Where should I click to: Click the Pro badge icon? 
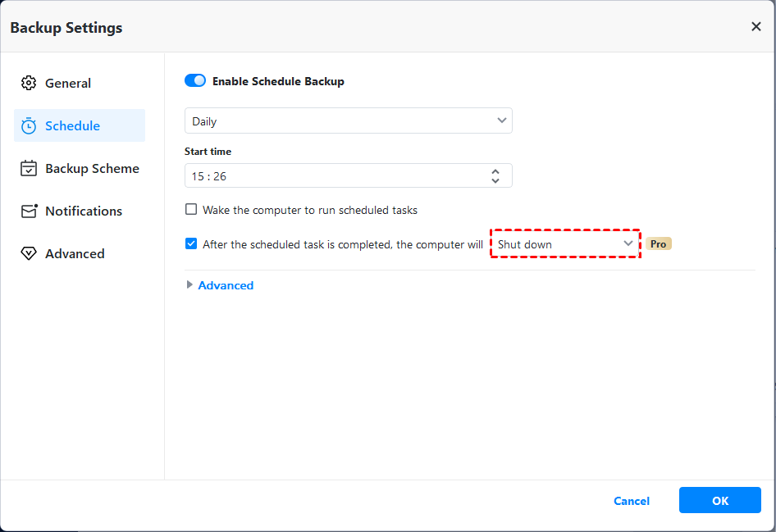click(658, 244)
